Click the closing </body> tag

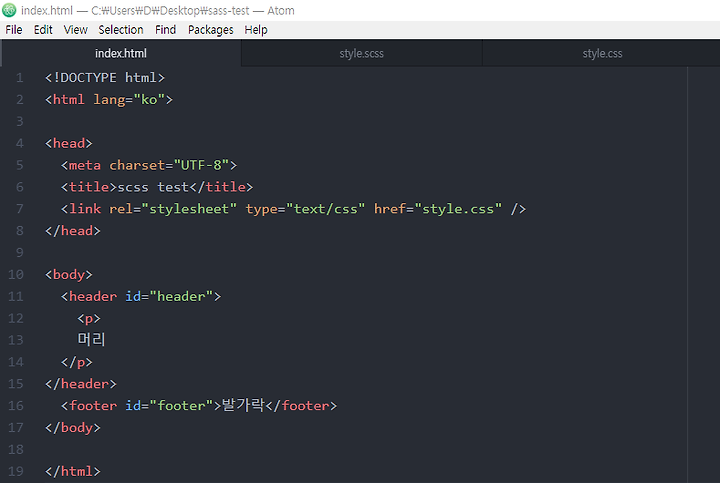coord(73,428)
